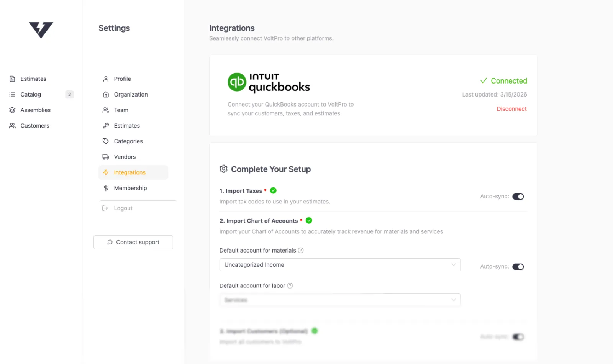Click the green checkmark next to Import Taxes
The image size is (613, 364).
[x=273, y=190]
